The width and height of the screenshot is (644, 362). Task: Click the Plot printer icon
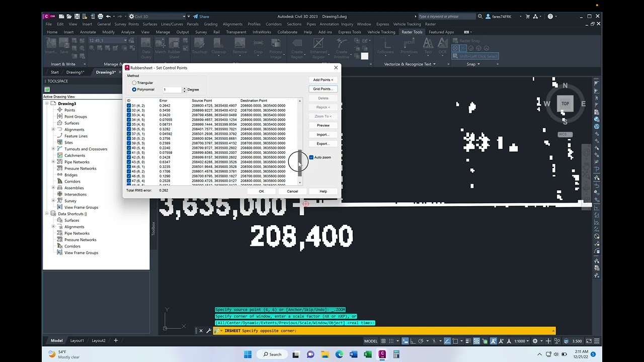coord(101,17)
